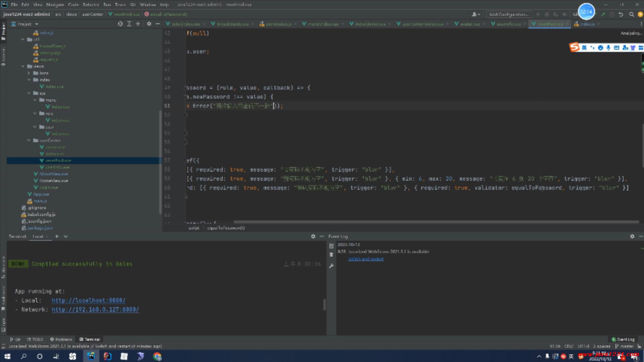Click the Git push green arrow icon
The height and width of the screenshot is (362, 644).
click(x=603, y=14)
